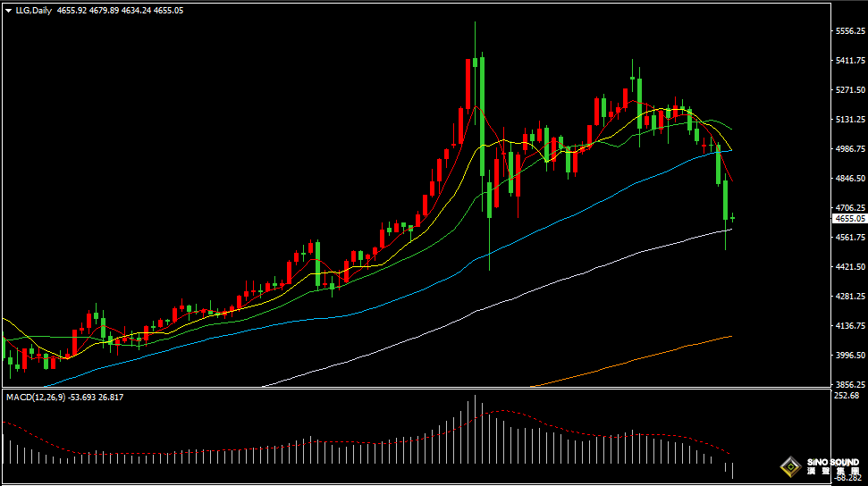Click the 4846.50 price axis label
This screenshot has height=486, width=868.
[849, 179]
